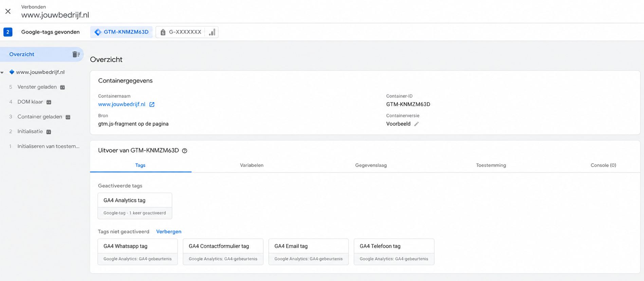This screenshot has height=281, width=644.
Task: Click the code icon beside Venster geladen
Action: point(62,87)
